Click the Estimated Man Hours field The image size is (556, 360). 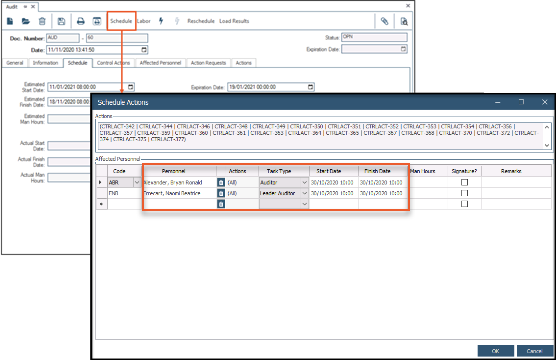click(x=69, y=119)
